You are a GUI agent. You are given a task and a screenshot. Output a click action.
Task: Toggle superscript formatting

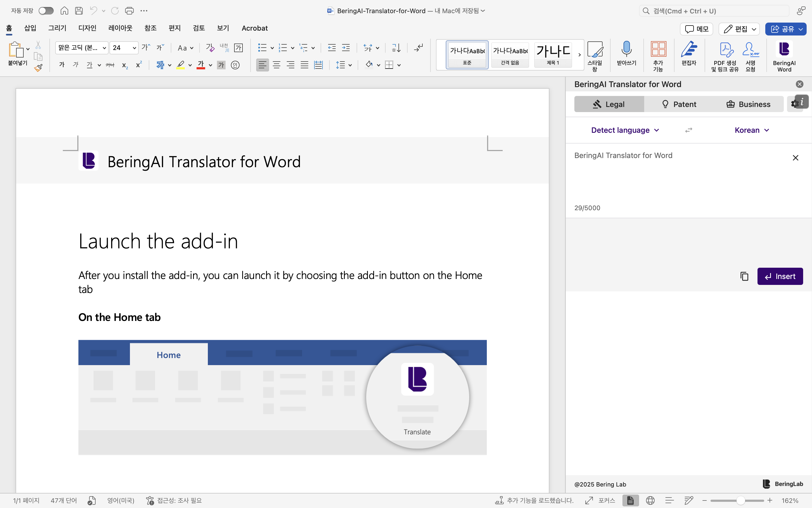pyautogui.click(x=139, y=65)
